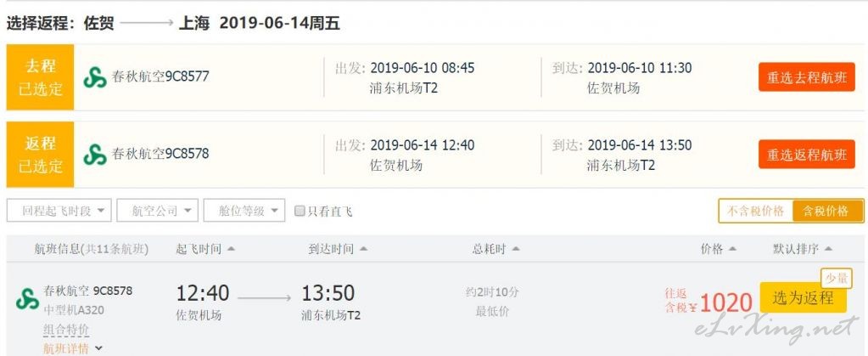Click the 少量 availability badge
This screenshot has height=356, width=868.
(836, 279)
